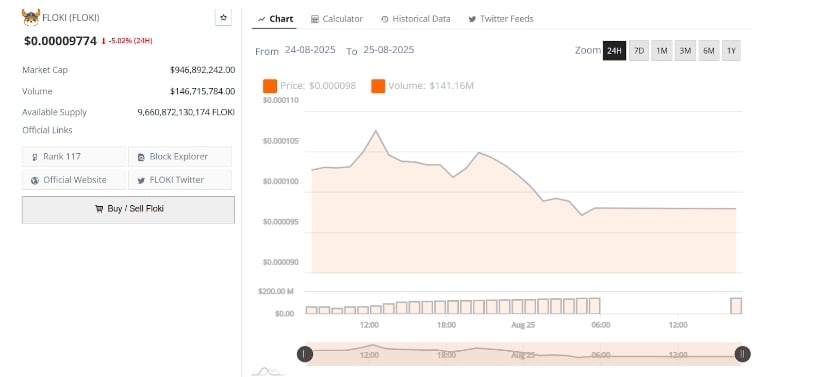The height and width of the screenshot is (377, 825).
Task: Open the Calculator tab
Action: [337, 18]
